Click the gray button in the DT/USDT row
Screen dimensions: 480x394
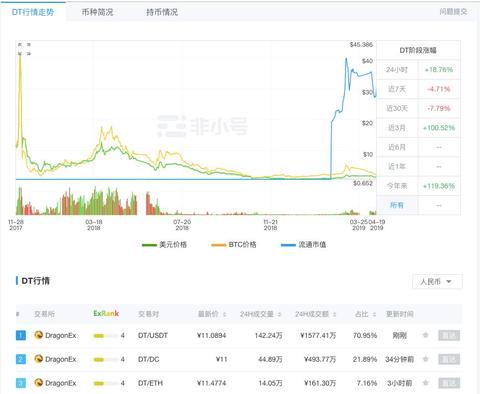449,335
